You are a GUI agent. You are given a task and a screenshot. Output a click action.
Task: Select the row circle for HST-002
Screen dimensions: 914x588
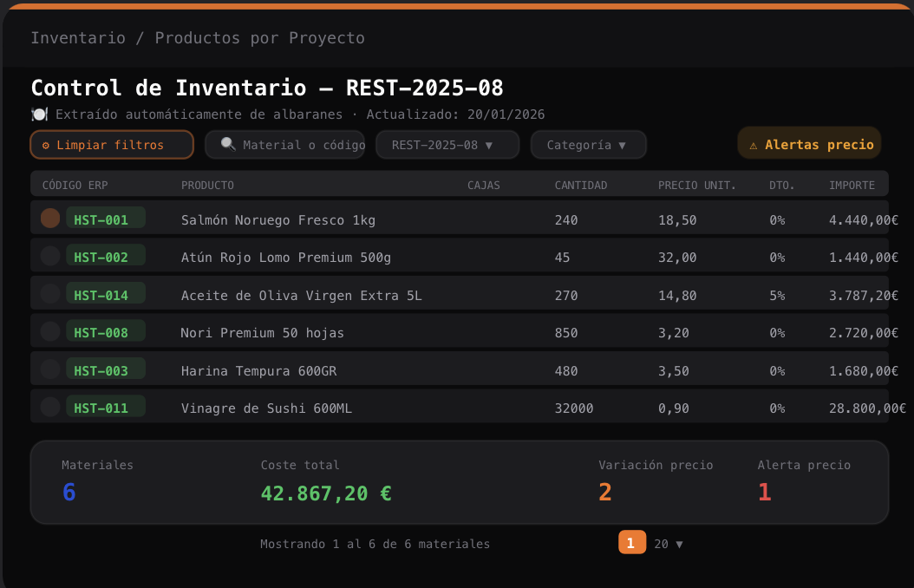click(x=50, y=255)
